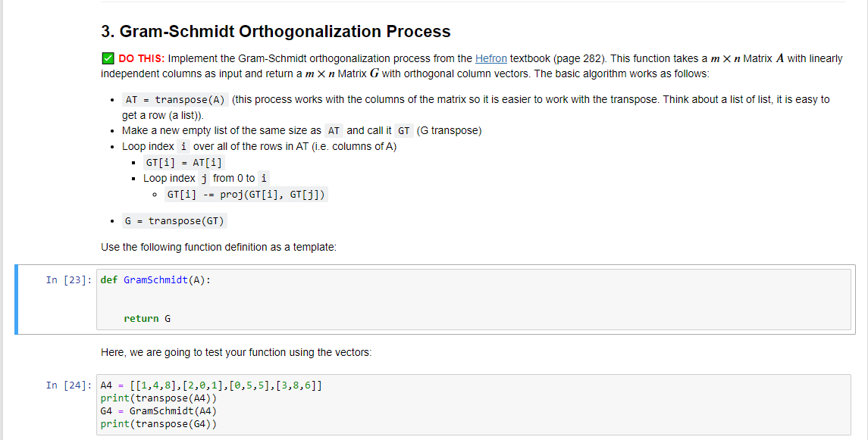This screenshot has width=868, height=440.
Task: Select the In [23] cell prompt
Action: coord(69,280)
